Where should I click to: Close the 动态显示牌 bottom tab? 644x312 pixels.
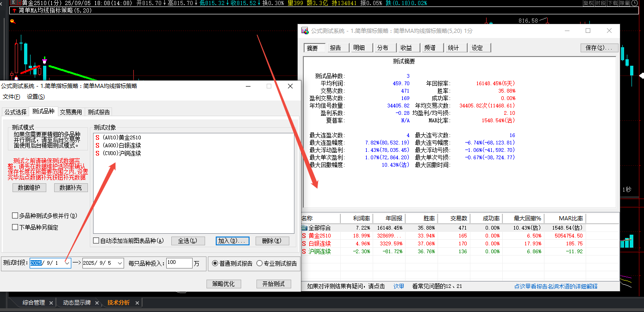pos(96,303)
